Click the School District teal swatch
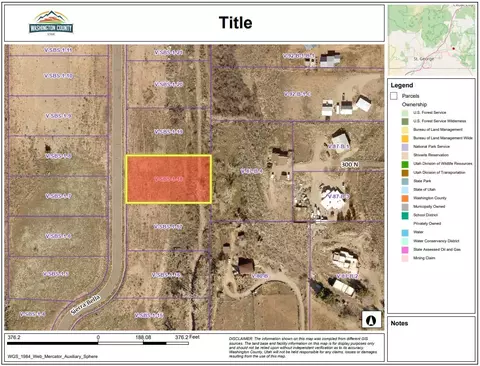 405,215
